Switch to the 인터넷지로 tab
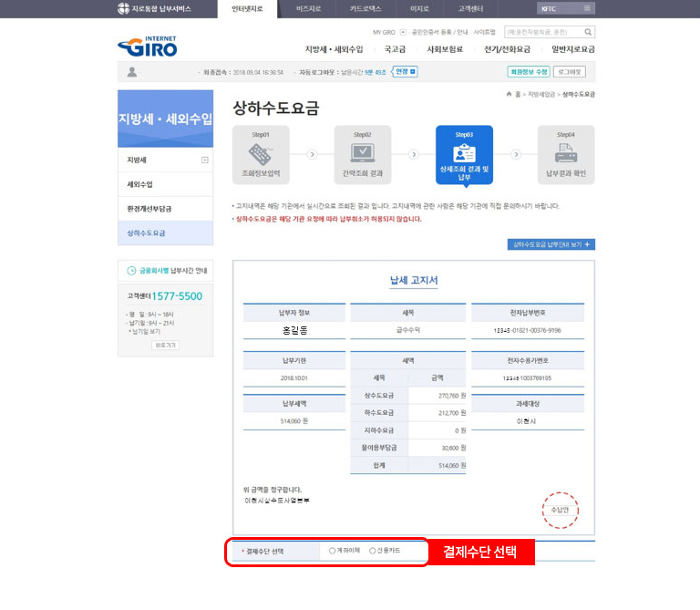The height and width of the screenshot is (610, 700). pos(247,9)
